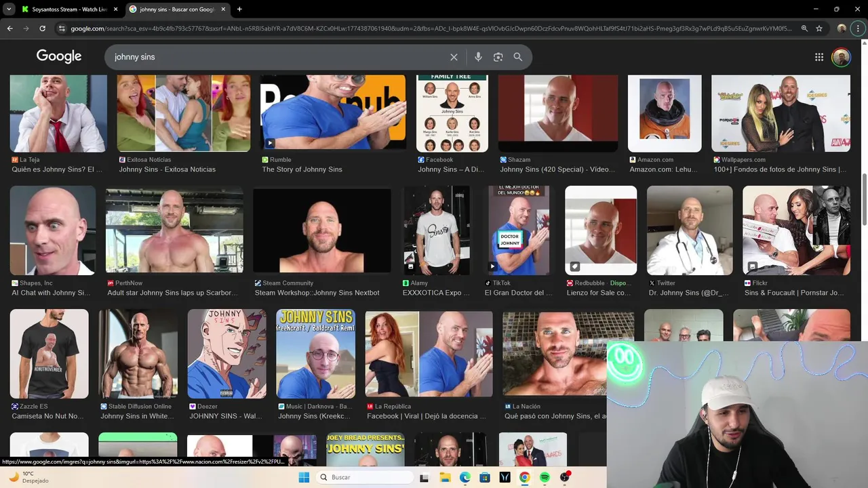The width and height of the screenshot is (868, 488).
Task: Click the zoom magnifier icon in address bar
Action: pyautogui.click(x=804, y=28)
